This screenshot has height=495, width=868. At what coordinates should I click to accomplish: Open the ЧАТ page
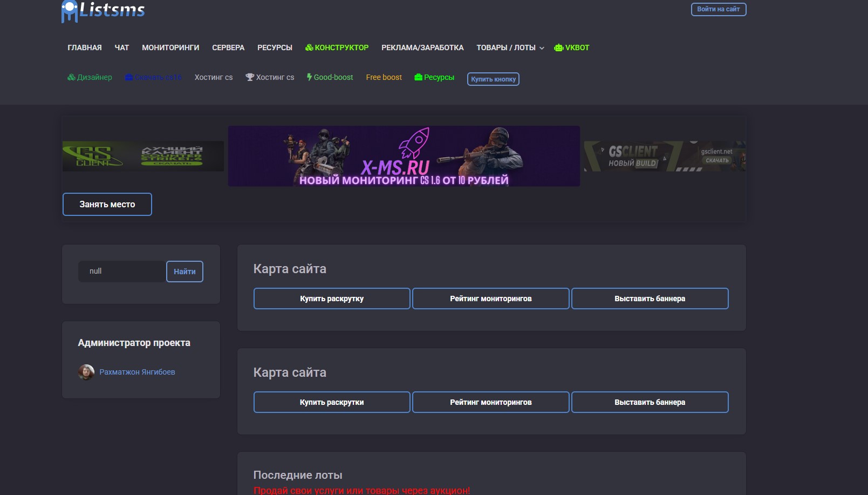coord(122,48)
